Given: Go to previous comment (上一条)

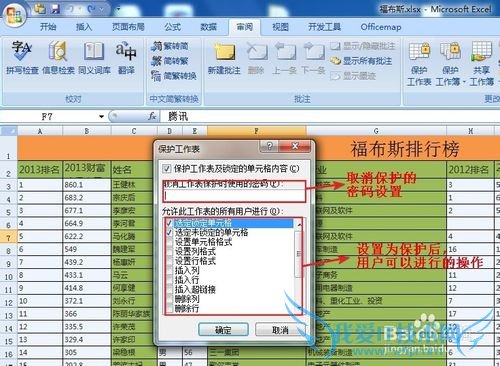Looking at the screenshot, I should tap(284, 58).
